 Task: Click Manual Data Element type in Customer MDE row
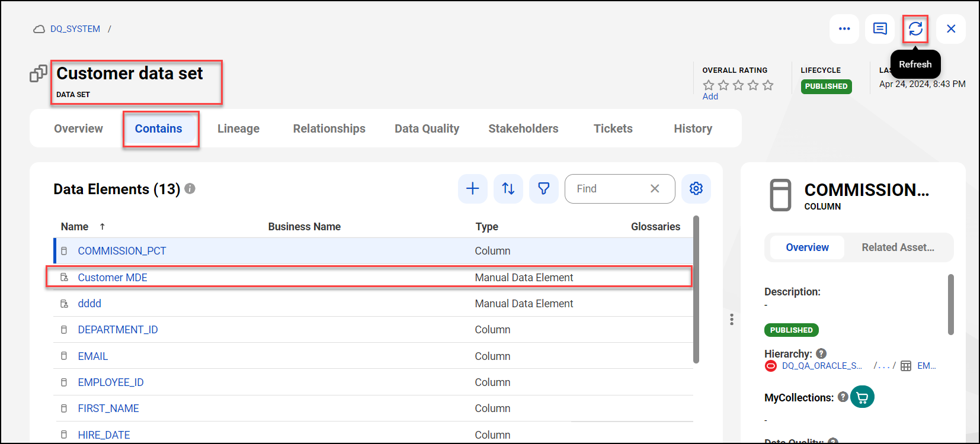point(524,277)
